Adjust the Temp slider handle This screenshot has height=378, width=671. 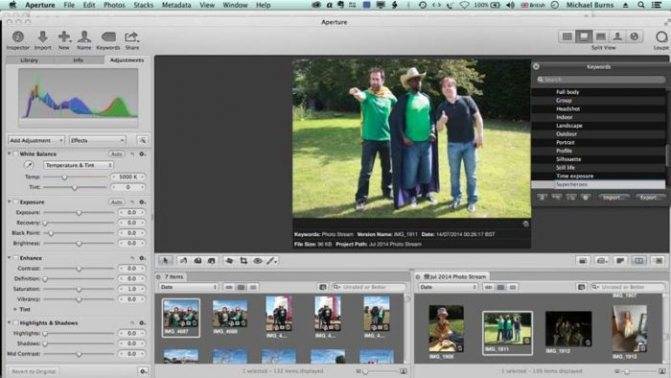coord(65,177)
